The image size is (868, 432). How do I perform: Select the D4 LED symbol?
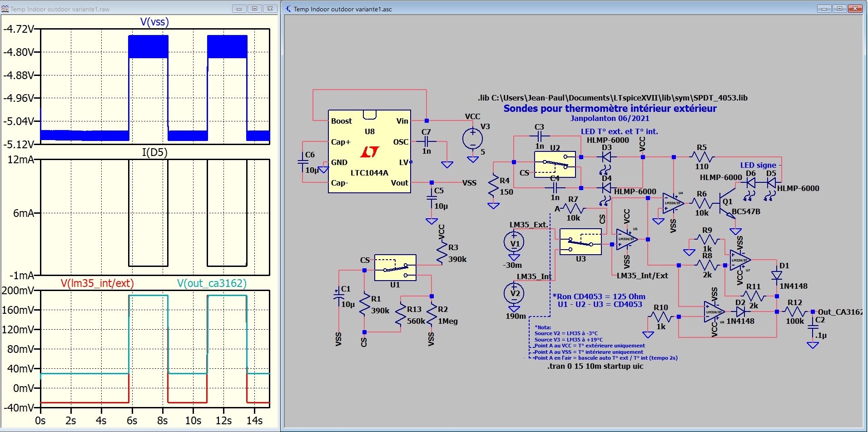click(606, 188)
